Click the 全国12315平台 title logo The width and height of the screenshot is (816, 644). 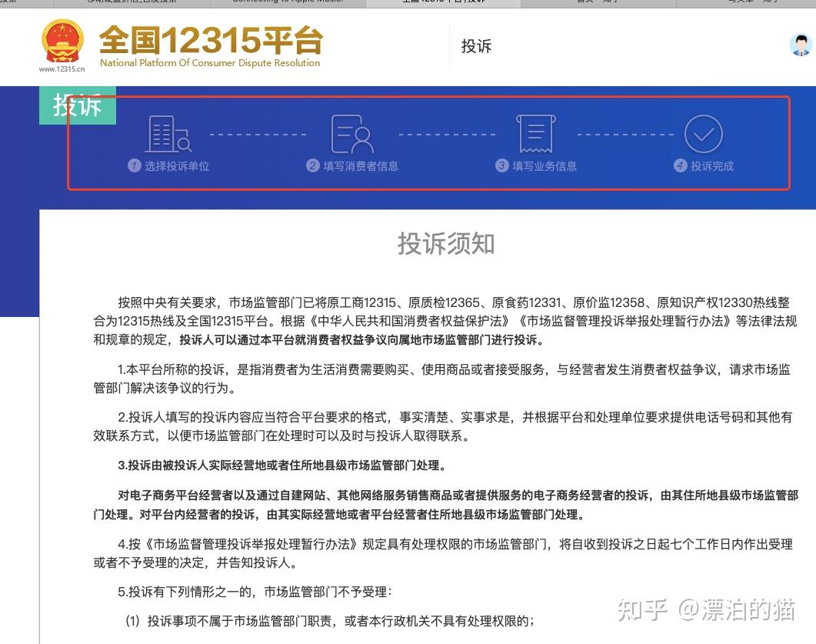pyautogui.click(x=211, y=39)
